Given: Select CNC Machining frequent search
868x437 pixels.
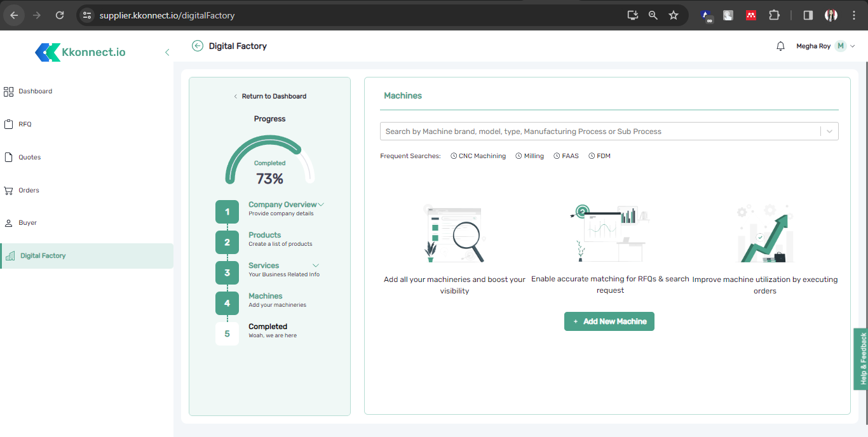Looking at the screenshot, I should (478, 156).
